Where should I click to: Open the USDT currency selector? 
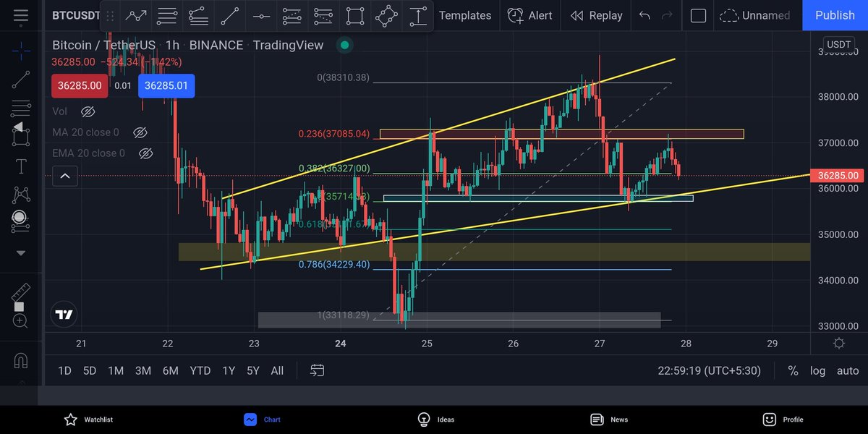click(839, 45)
